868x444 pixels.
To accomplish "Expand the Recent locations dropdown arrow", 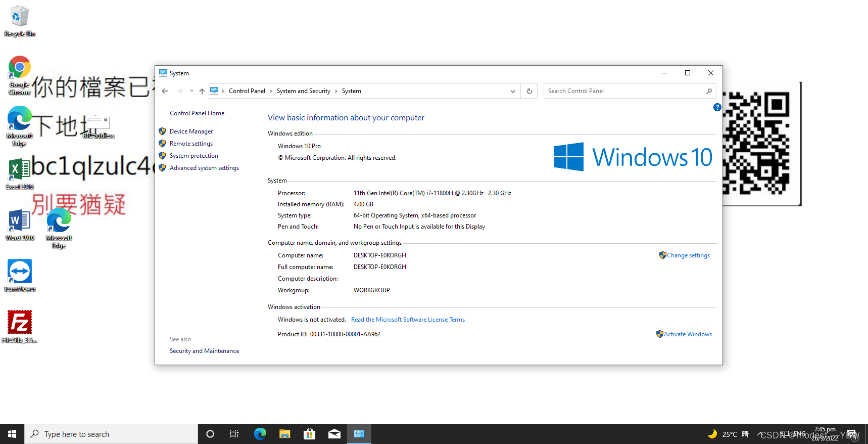I will pyautogui.click(x=191, y=91).
